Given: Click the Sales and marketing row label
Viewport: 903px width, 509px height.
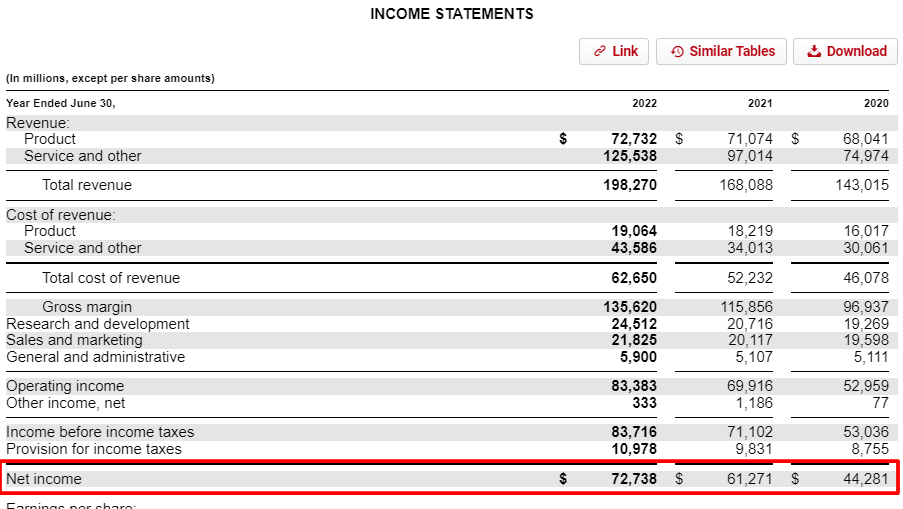Looking at the screenshot, I should (82, 341).
